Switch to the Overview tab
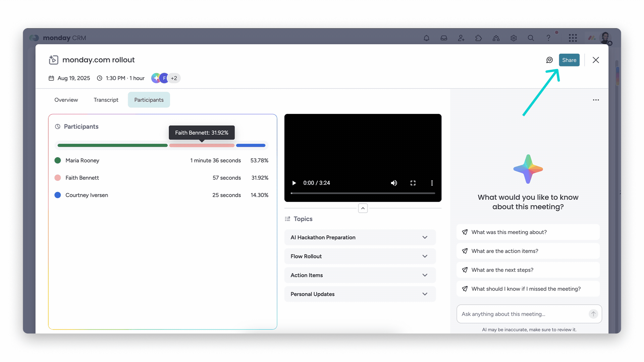Viewport: 644px width, 362px height. click(66, 100)
